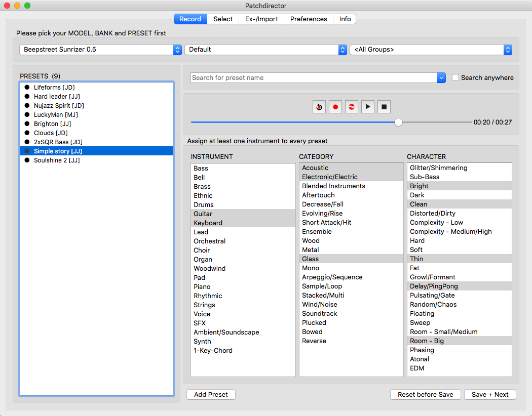Toggle Delay/PingPong character

tap(460, 286)
